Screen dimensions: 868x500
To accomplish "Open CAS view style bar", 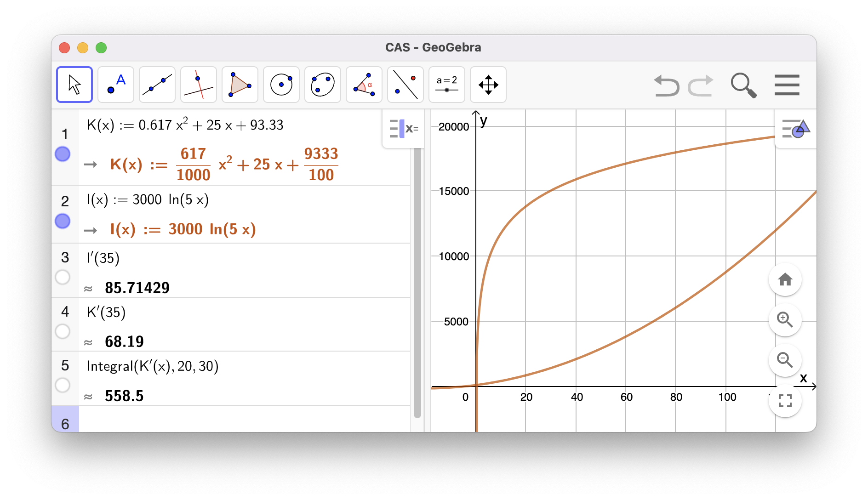I will (x=404, y=129).
